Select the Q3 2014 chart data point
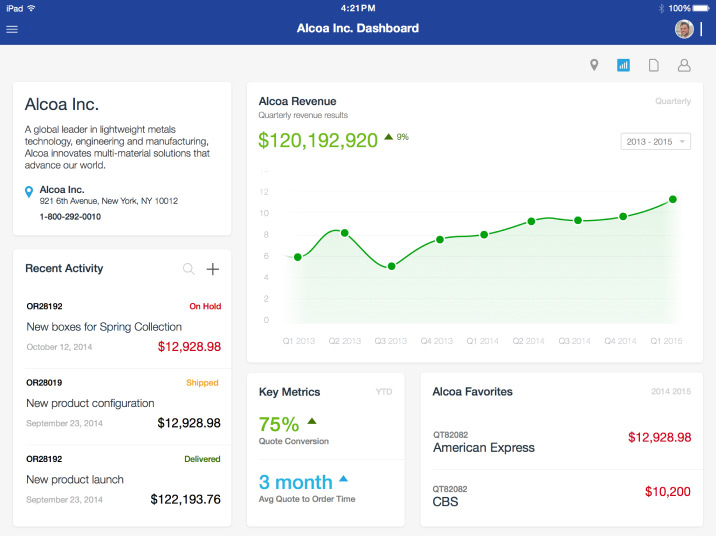716x536 pixels. tap(578, 221)
